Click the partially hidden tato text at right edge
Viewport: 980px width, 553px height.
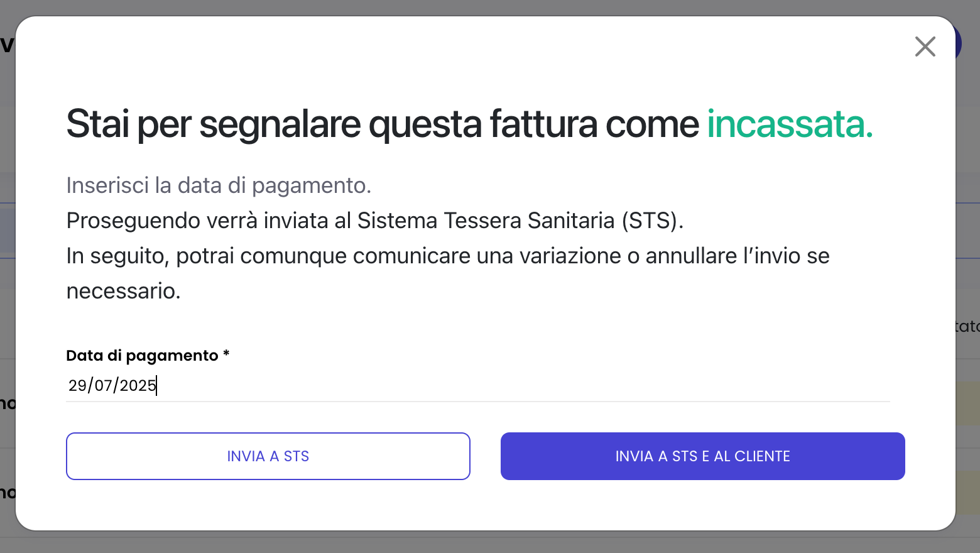point(968,326)
